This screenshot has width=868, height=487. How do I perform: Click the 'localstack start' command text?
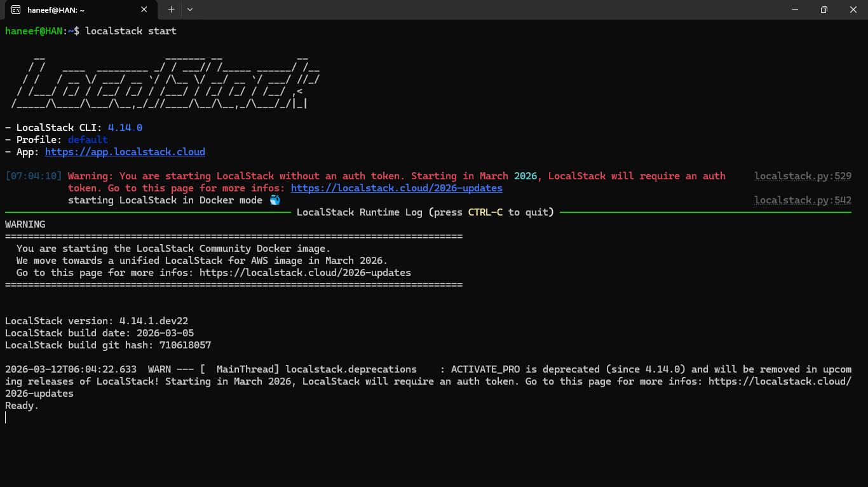pos(131,31)
